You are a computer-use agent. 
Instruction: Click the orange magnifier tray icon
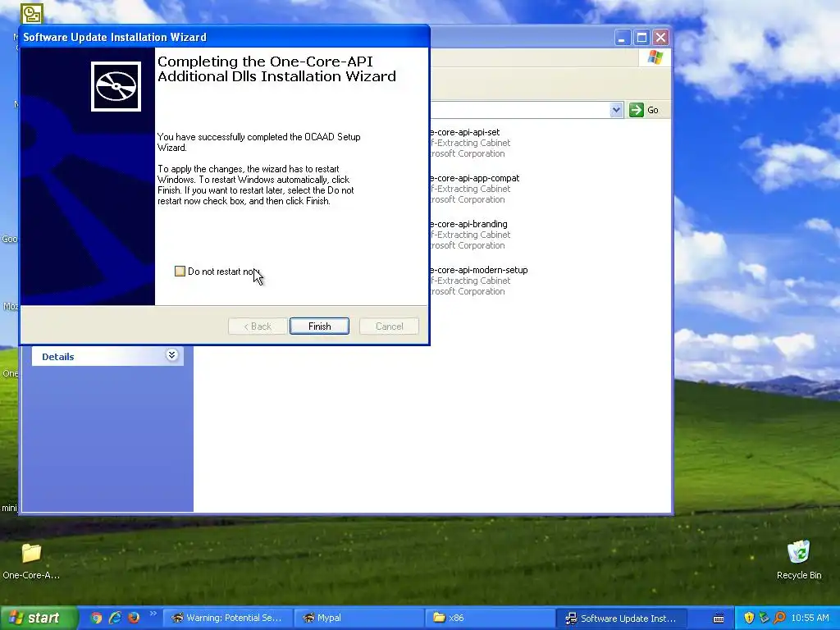point(779,618)
